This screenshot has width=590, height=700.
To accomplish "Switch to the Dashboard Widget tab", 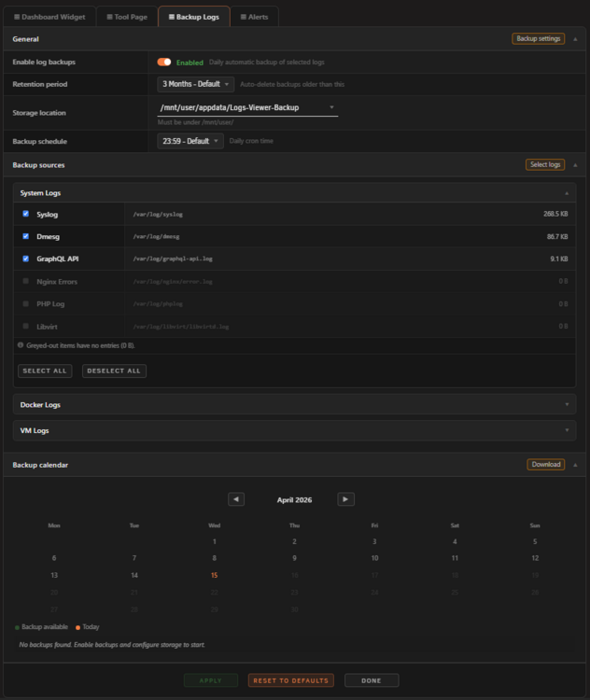I will point(49,17).
